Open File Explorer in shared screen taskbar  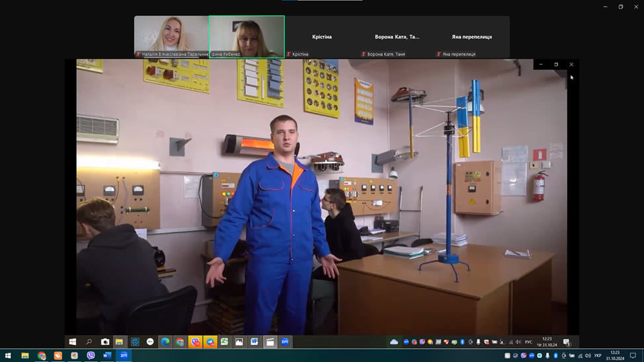click(119, 342)
